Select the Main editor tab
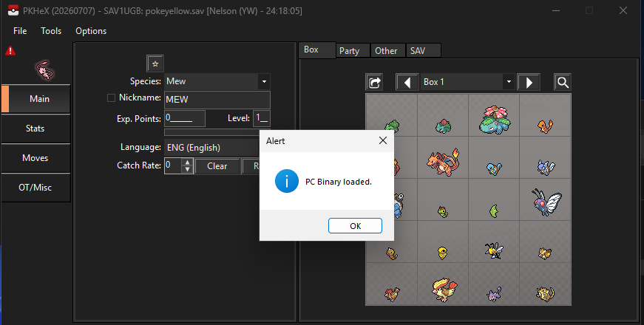The width and height of the screenshot is (644, 325). tap(36, 99)
